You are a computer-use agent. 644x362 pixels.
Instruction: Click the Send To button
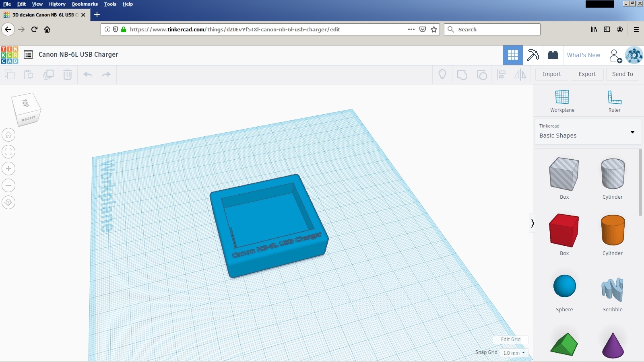[x=623, y=74]
